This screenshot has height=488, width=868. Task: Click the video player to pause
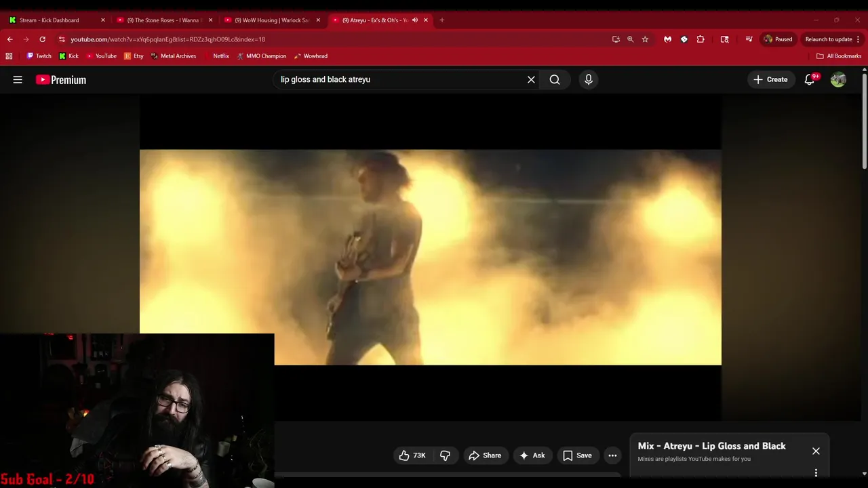tap(430, 257)
